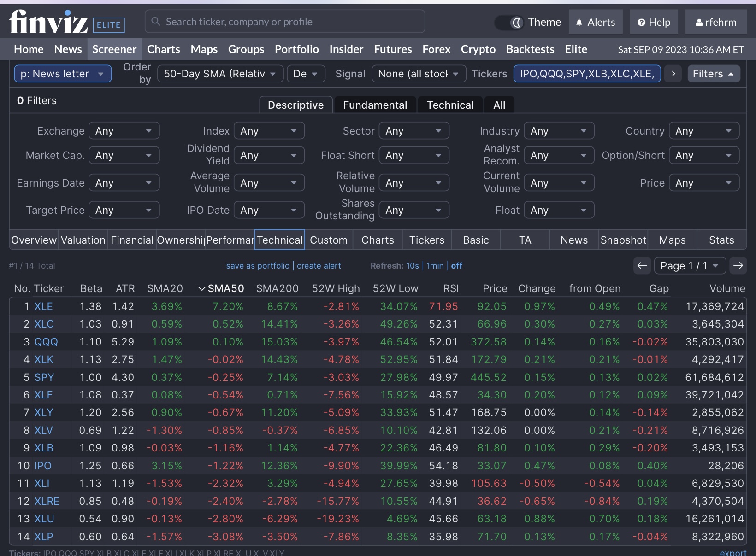Click the export link
The image size is (756, 556).
(x=733, y=552)
